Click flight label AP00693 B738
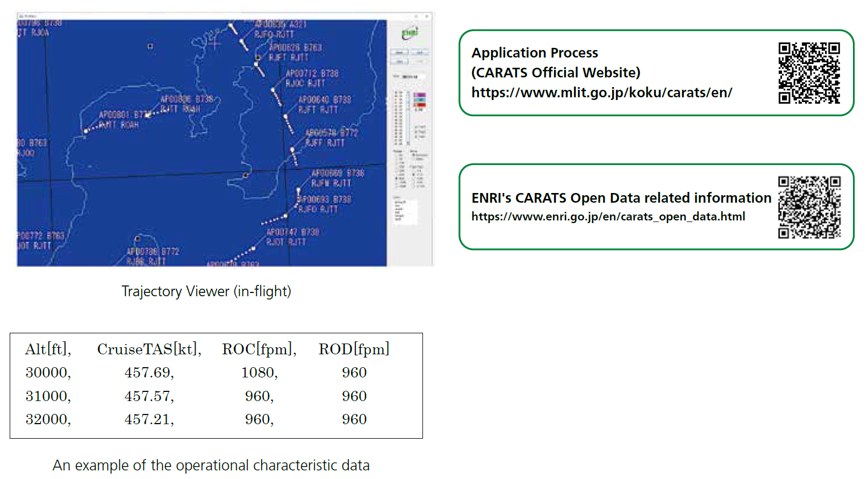The height and width of the screenshot is (479, 868). click(x=326, y=199)
